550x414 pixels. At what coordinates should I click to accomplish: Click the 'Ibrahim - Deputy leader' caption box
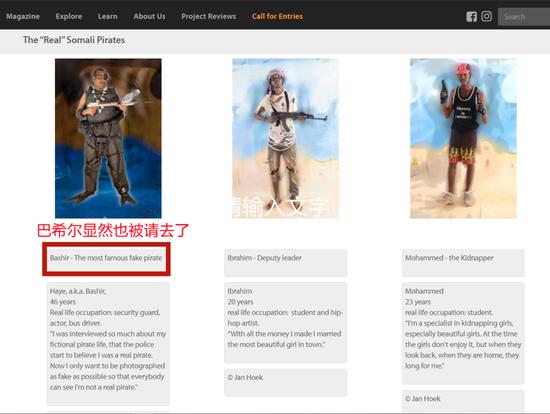[286, 263]
